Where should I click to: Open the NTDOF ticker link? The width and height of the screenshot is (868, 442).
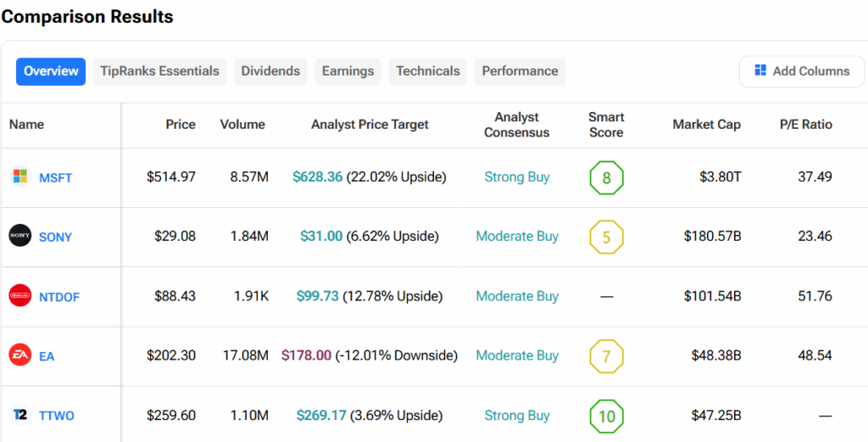[x=59, y=298]
